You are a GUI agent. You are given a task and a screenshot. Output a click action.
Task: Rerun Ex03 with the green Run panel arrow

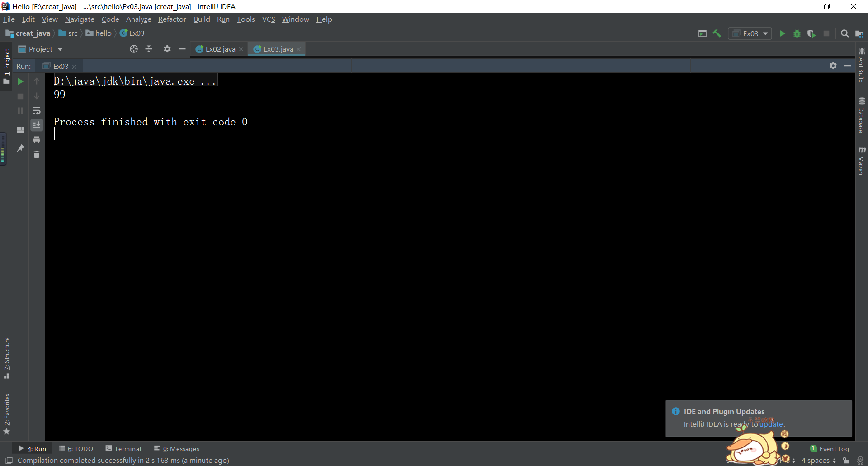click(20, 81)
